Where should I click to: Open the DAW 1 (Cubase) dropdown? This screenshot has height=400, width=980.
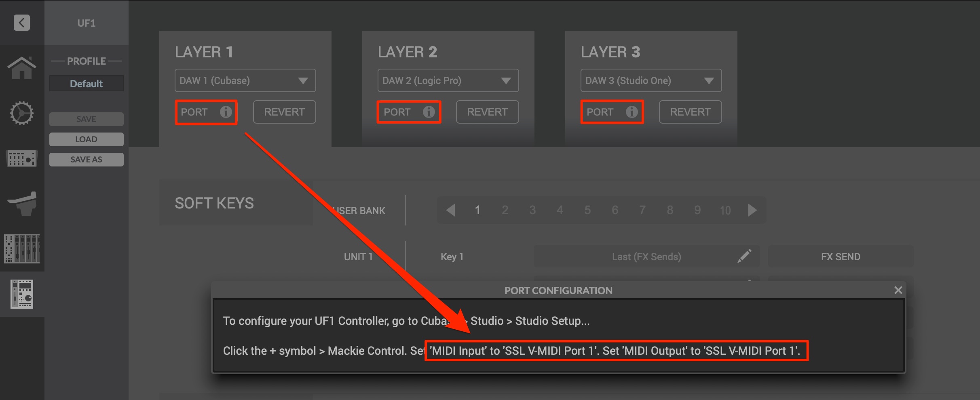coord(245,80)
